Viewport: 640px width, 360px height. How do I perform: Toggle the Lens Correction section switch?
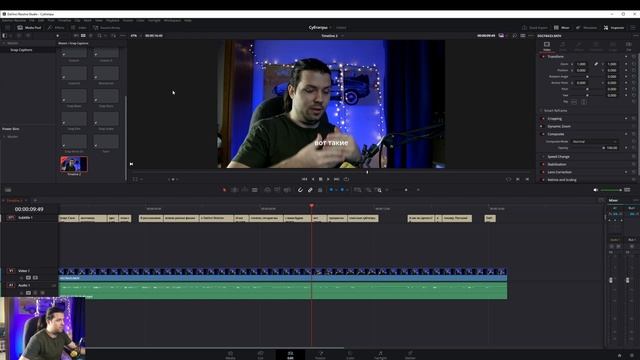(543, 172)
